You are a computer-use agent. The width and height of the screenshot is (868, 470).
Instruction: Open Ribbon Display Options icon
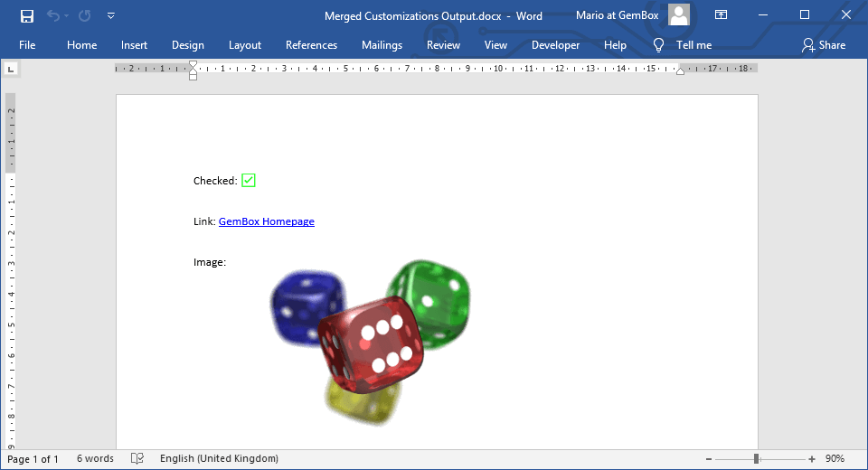click(x=721, y=15)
